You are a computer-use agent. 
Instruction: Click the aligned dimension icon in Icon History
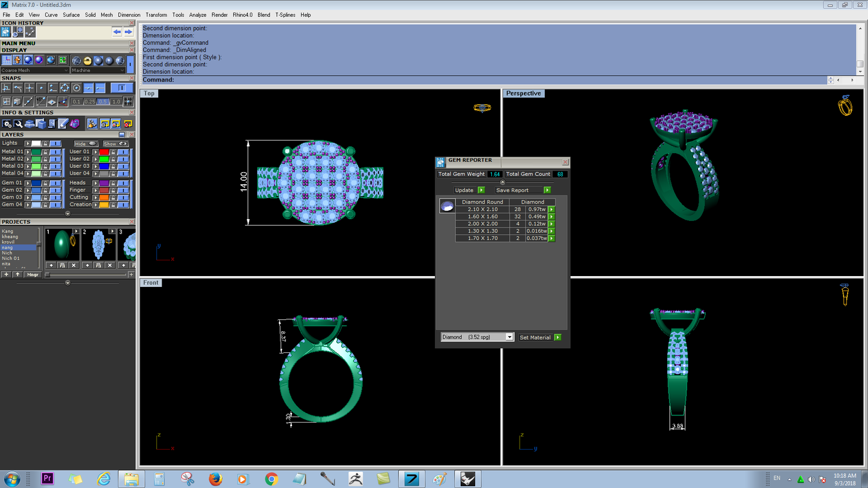tap(30, 32)
